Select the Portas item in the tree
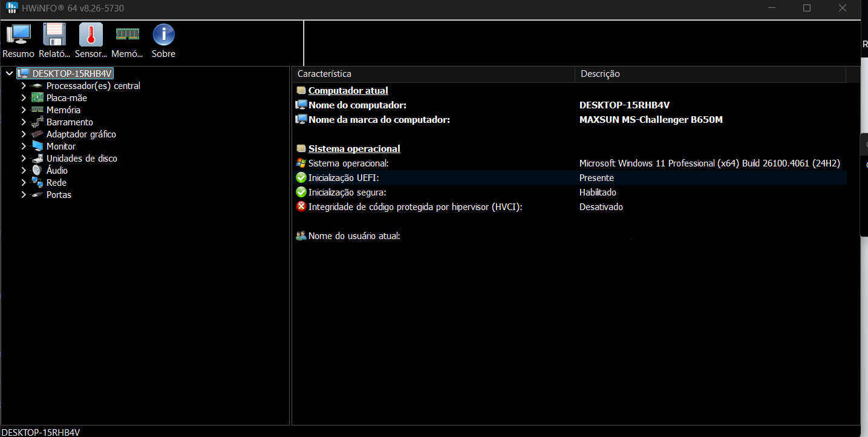Screen dimensions: 868x437 pyautogui.click(x=59, y=195)
